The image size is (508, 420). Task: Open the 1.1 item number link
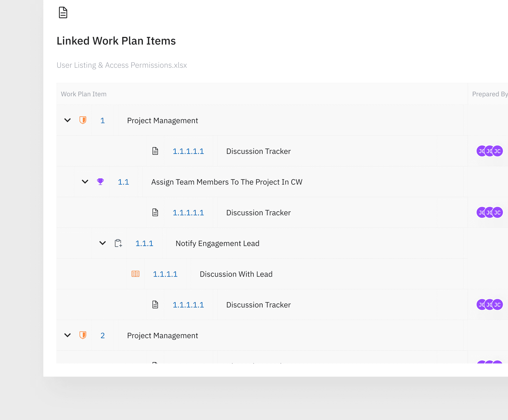click(x=123, y=182)
